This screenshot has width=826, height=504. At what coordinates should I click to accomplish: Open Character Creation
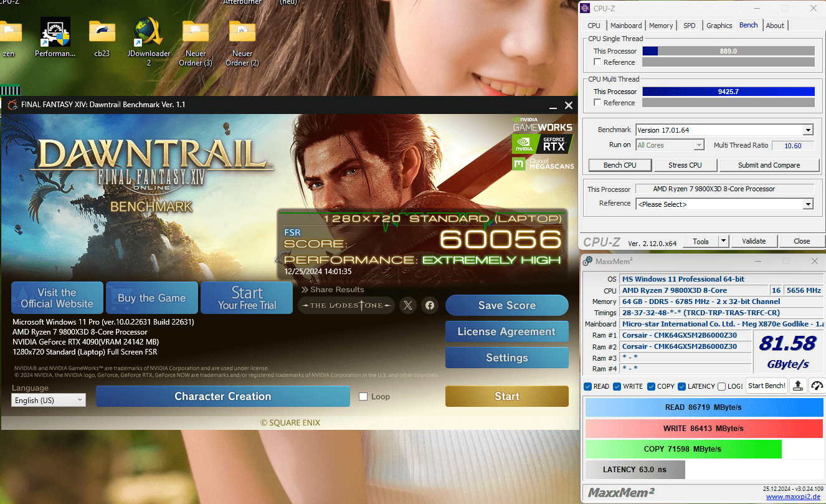[x=223, y=396]
